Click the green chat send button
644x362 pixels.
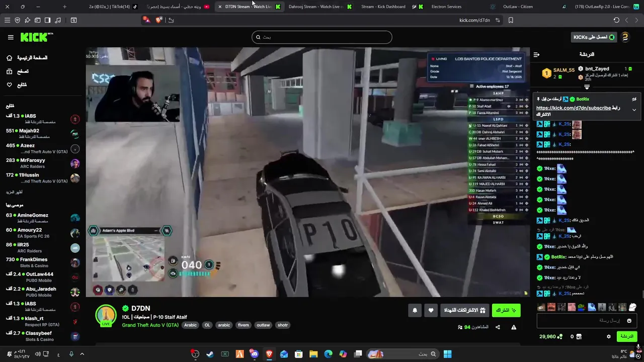click(x=626, y=336)
